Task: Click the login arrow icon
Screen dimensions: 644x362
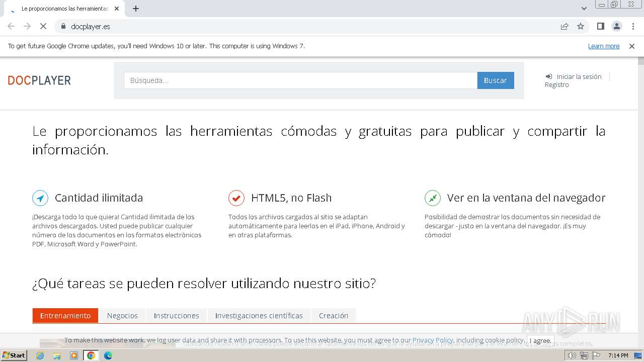Action: 548,76
